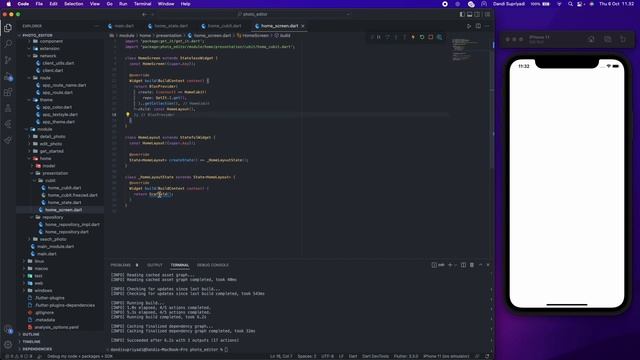640x360 pixels.
Task: Open the Explorer view in activity bar
Action: click(8, 28)
